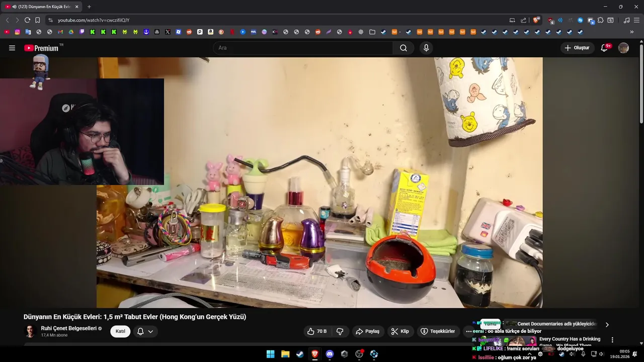This screenshot has width=644, height=362.
Task: Open Steam from the taskbar
Action: point(300,354)
